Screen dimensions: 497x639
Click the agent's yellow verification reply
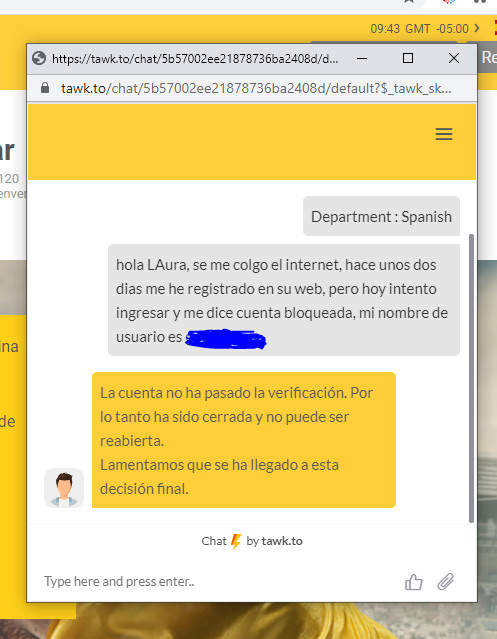tap(244, 440)
